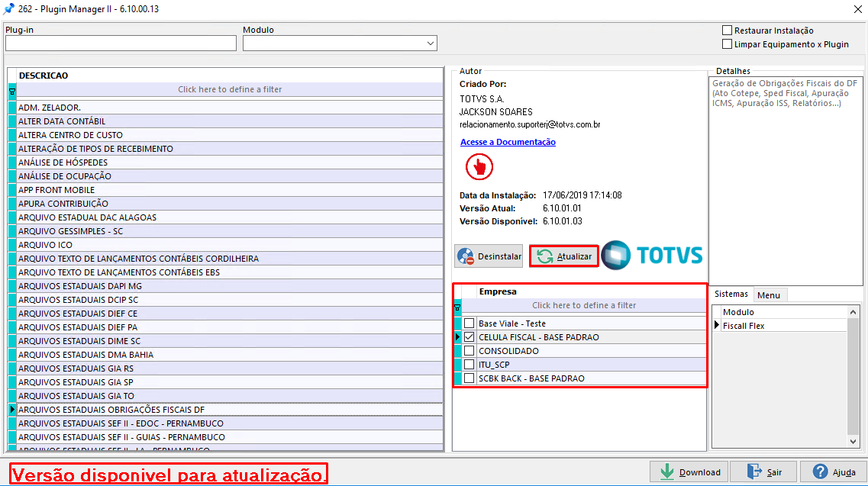Select ARQUIVOS ESTADUAIS DAPI MG row
This screenshot has height=486, width=868.
point(230,286)
